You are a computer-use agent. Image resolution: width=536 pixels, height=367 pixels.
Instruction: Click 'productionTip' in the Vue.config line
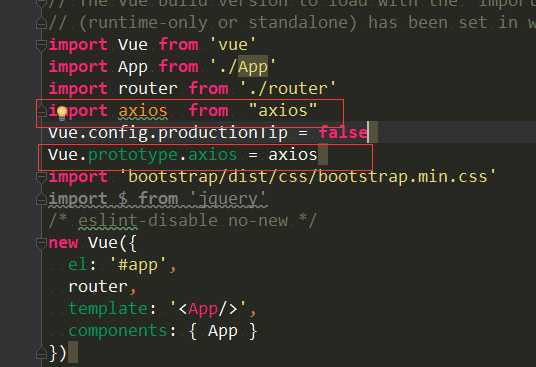tap(223, 133)
